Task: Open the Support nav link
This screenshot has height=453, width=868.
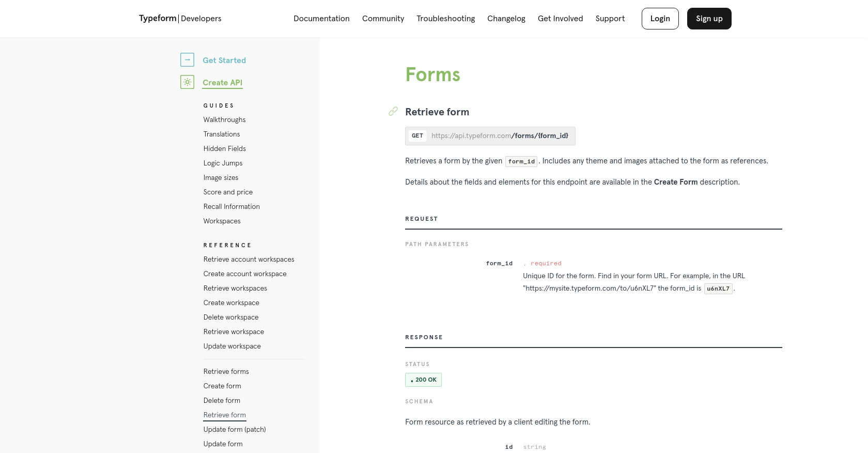Action: point(610,19)
